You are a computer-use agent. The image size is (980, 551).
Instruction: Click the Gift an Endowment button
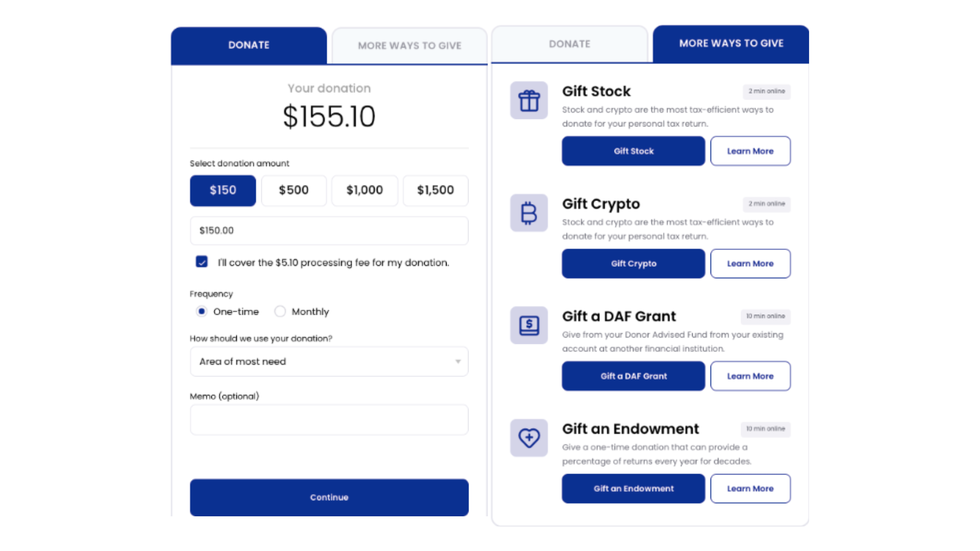click(x=633, y=488)
